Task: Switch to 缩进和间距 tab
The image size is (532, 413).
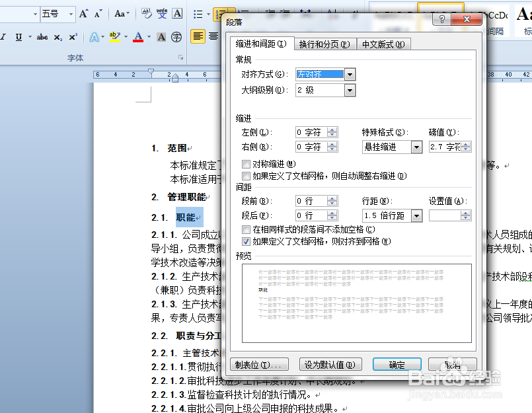Action: click(x=262, y=44)
